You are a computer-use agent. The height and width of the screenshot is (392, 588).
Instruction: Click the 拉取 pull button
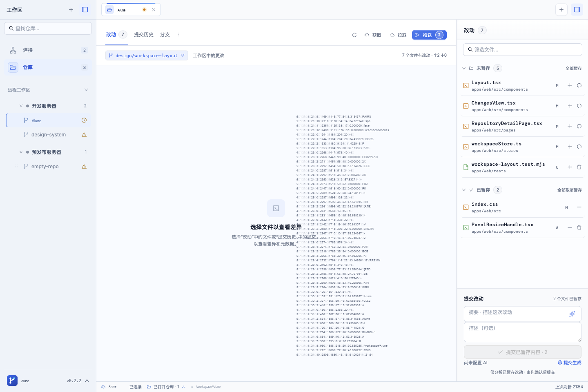[x=398, y=35]
